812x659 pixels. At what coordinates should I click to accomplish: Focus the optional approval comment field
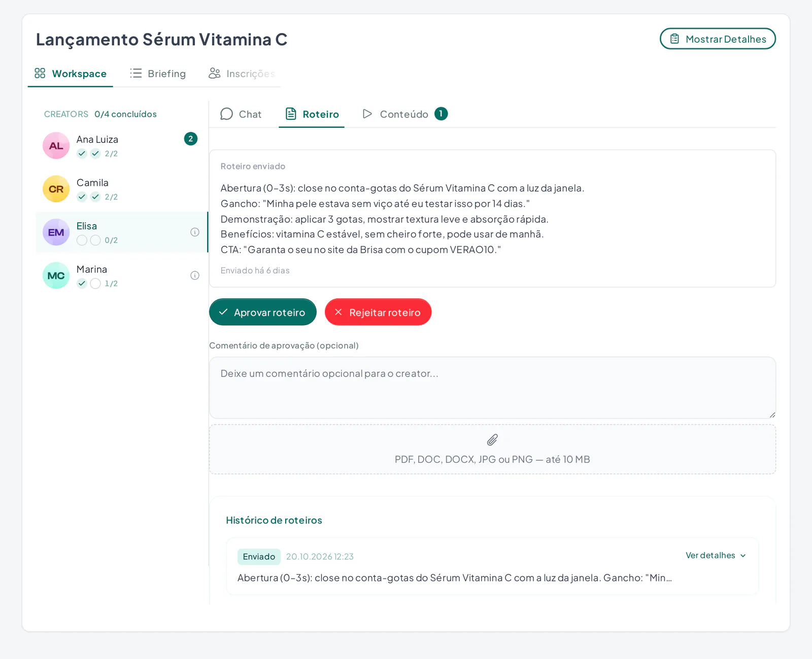[x=492, y=388]
